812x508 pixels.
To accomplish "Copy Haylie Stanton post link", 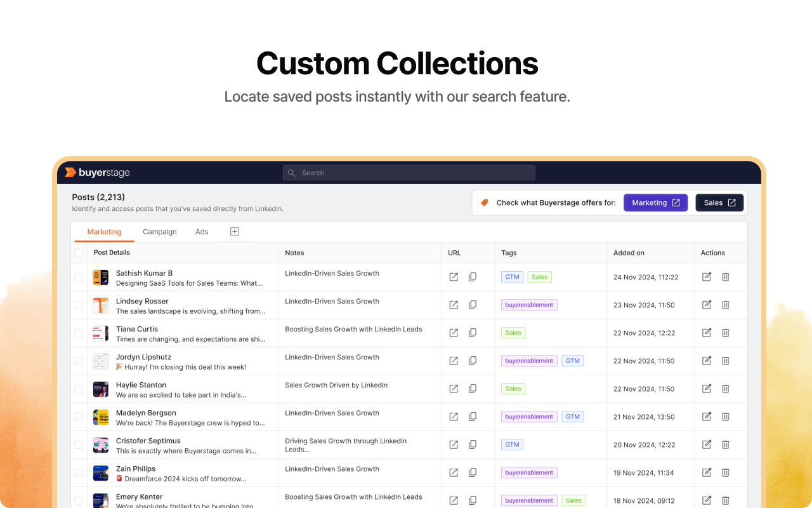I will [x=473, y=389].
